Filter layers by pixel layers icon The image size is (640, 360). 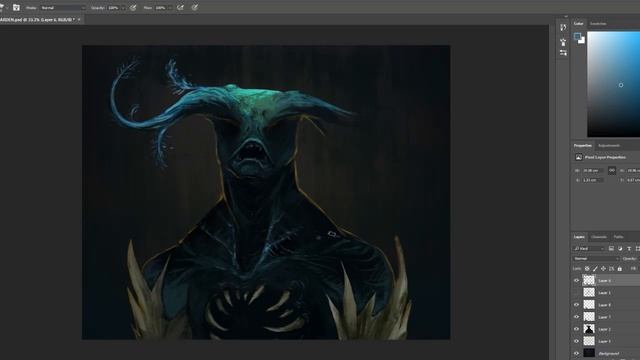tap(611, 248)
